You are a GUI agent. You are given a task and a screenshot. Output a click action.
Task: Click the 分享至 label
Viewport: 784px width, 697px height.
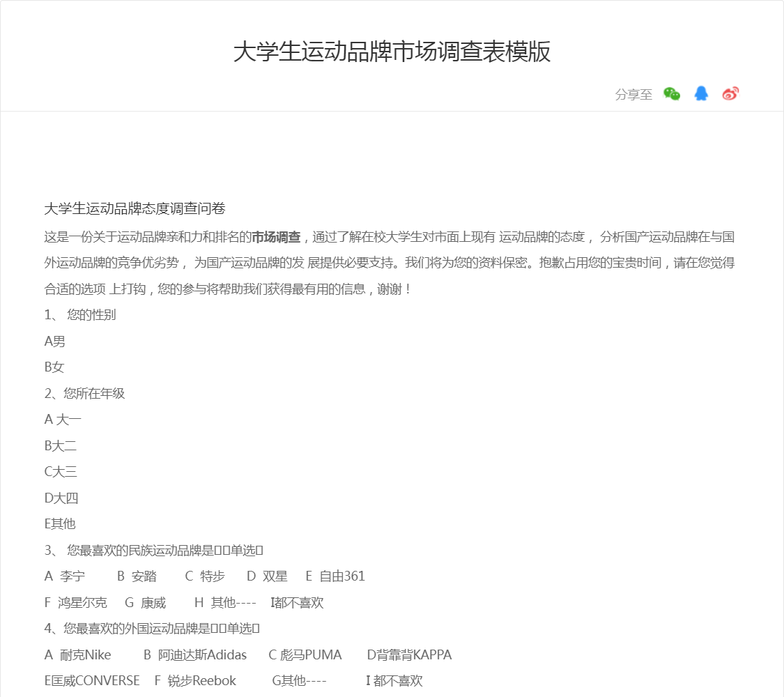tap(633, 95)
